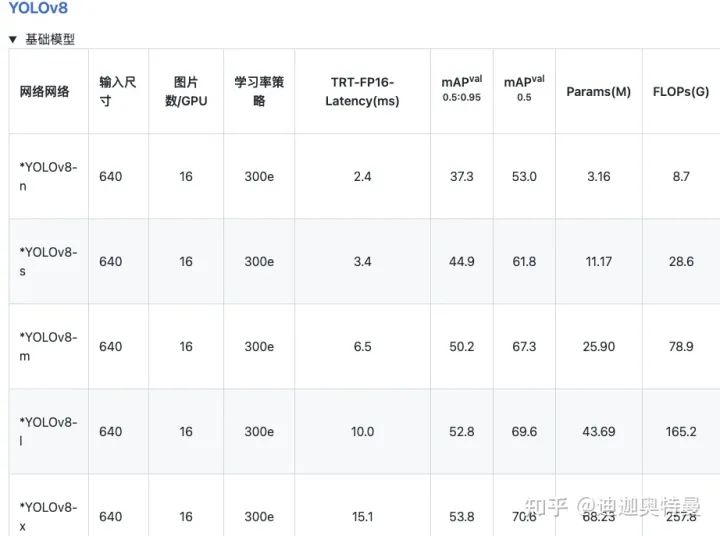
Task: Click the 知乎 watermark text
Action: tap(546, 507)
